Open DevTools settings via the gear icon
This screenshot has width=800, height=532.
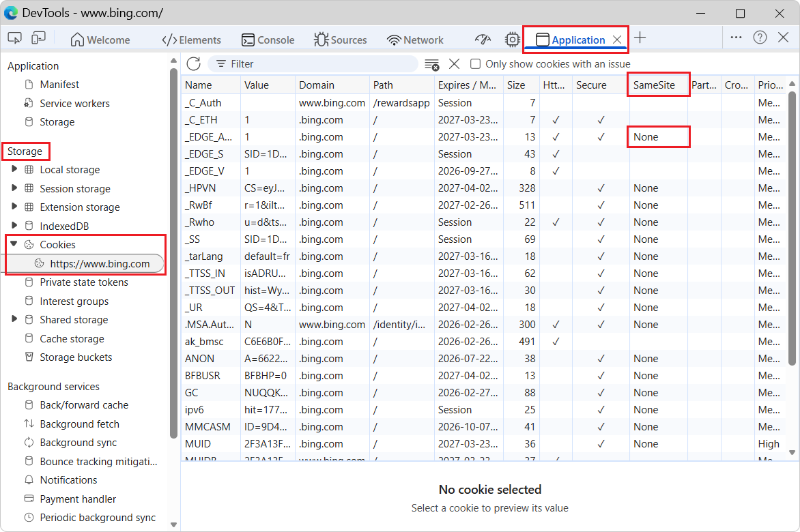click(512, 40)
